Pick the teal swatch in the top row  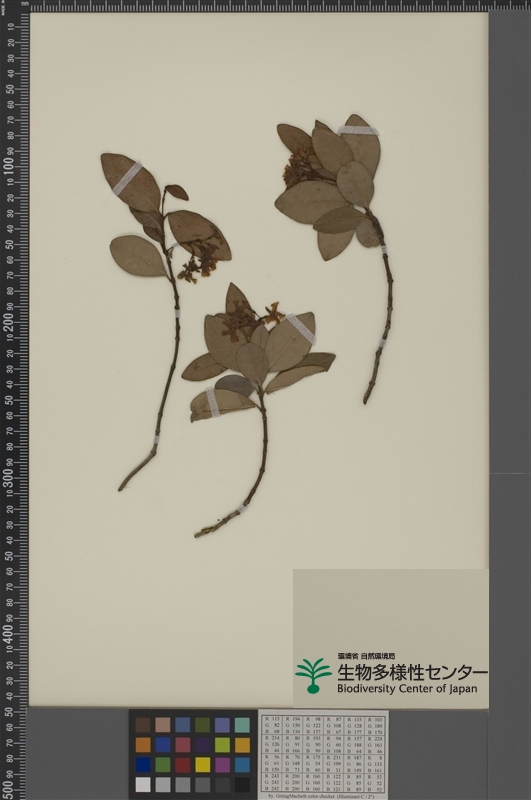(x=242, y=725)
